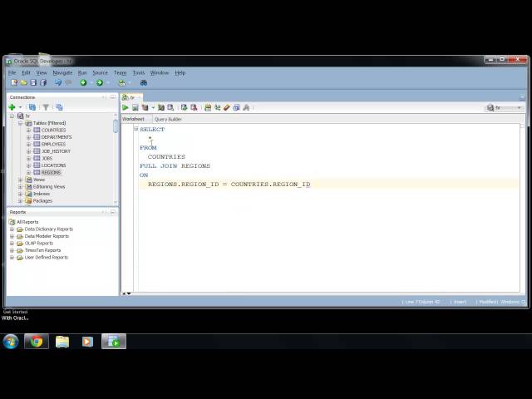Viewport: 532px width, 399px height.
Task: Select All Reports root node
Action: [27, 222]
